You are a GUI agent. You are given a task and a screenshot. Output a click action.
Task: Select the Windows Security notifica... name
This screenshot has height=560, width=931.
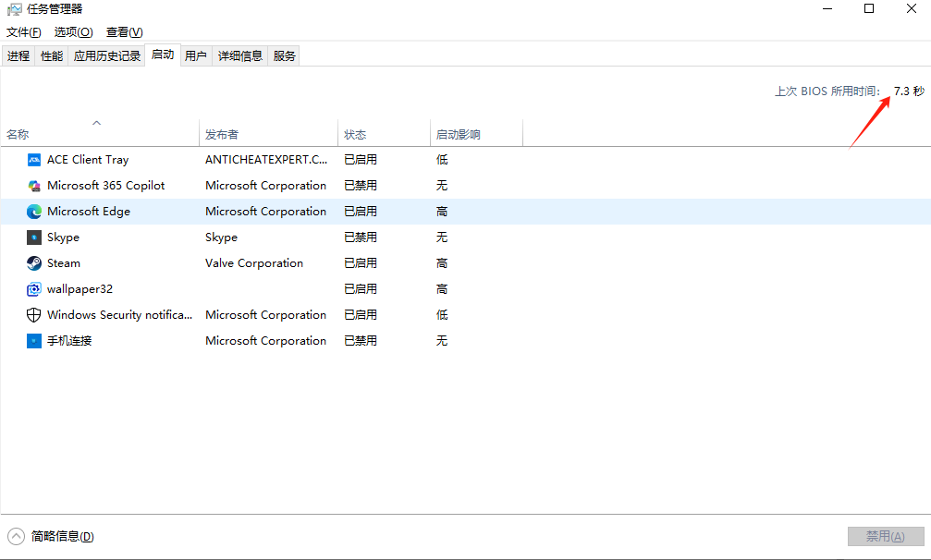tap(119, 315)
